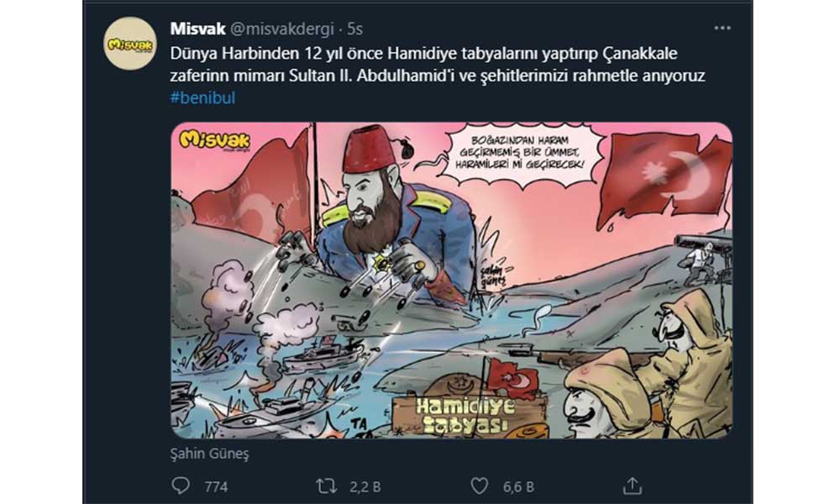Like the tweet with heart icon
This screenshot has height=504, width=840.
pos(479,486)
